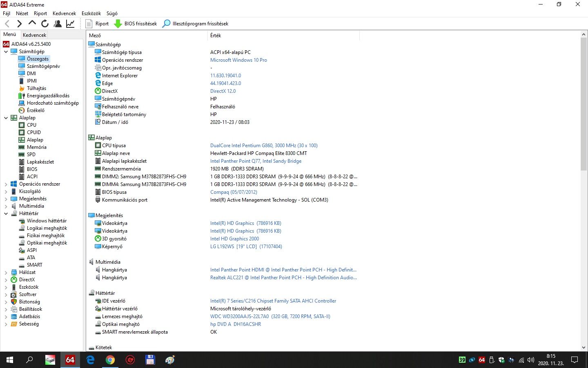
Task: Switch to the Menü tab
Action: [x=10, y=34]
